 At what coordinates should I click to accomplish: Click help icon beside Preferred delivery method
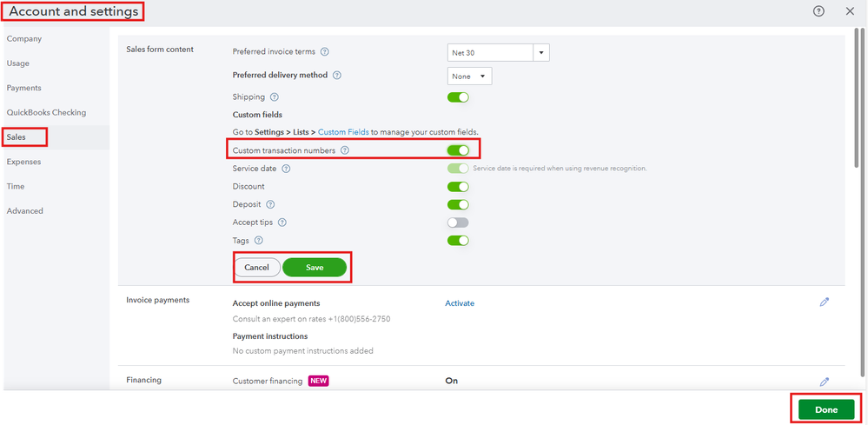tap(337, 76)
